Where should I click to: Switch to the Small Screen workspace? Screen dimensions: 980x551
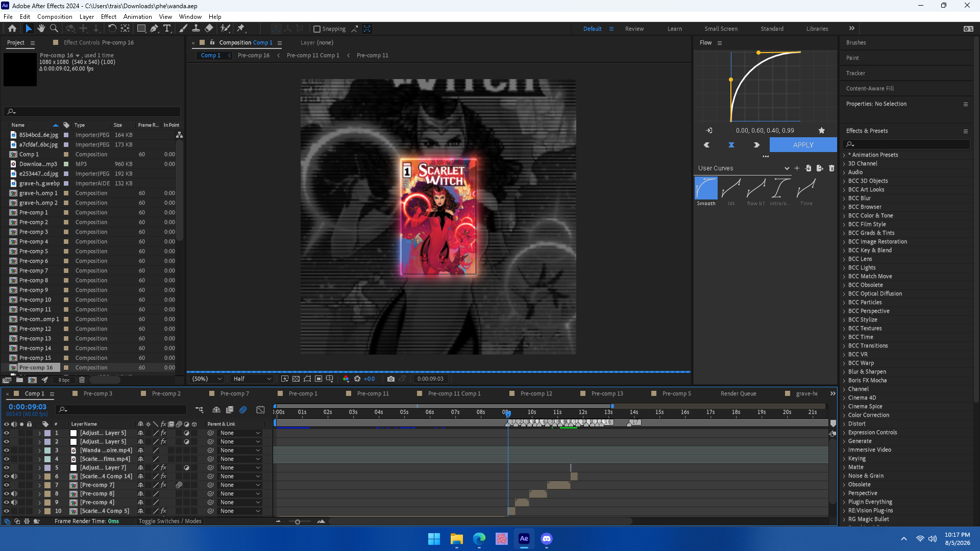pyautogui.click(x=721, y=29)
